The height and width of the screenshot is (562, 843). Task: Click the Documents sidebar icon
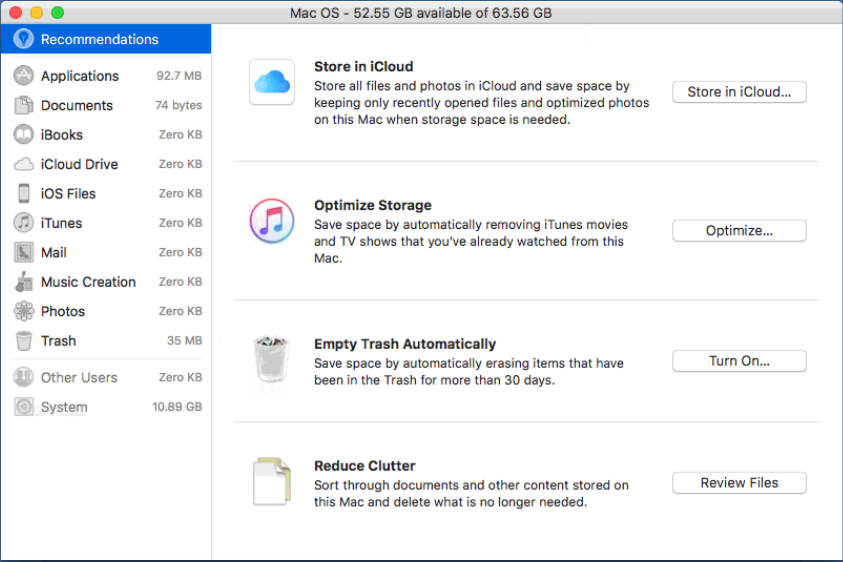point(24,105)
